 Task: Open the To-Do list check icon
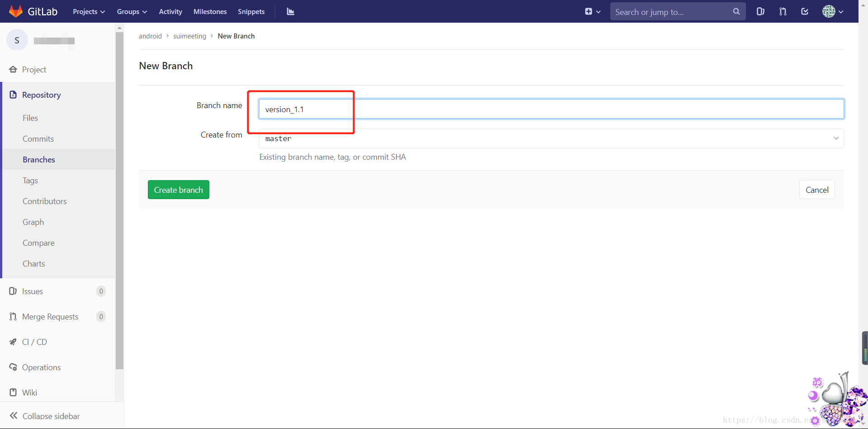[805, 12]
